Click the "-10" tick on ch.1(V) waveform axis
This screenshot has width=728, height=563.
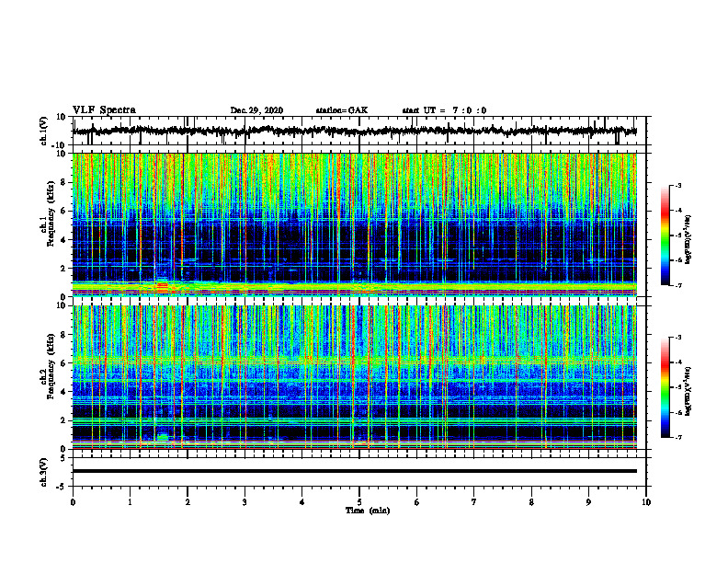point(60,145)
